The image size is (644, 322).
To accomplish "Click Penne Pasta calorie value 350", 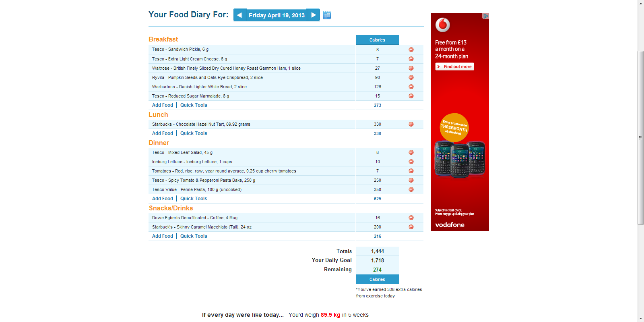I will [x=377, y=189].
